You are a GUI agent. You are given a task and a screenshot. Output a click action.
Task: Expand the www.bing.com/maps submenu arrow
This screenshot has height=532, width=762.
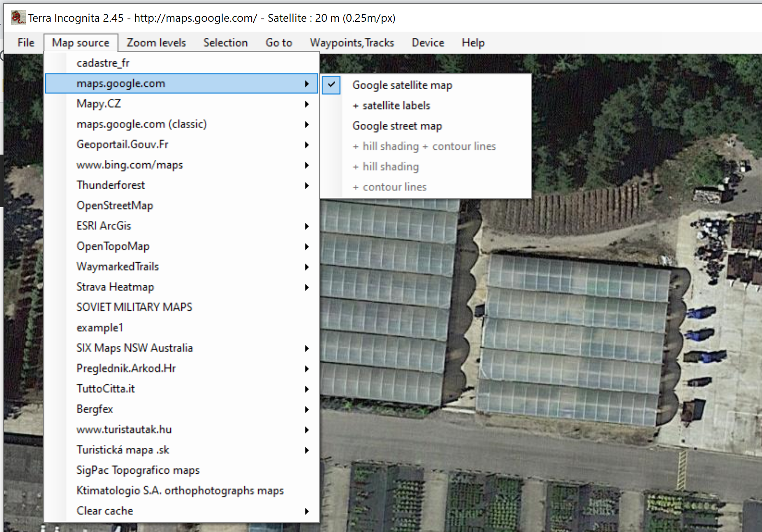307,165
